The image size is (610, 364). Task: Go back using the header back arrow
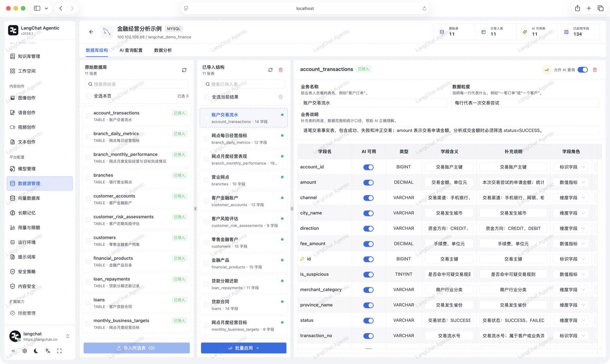[x=91, y=32]
